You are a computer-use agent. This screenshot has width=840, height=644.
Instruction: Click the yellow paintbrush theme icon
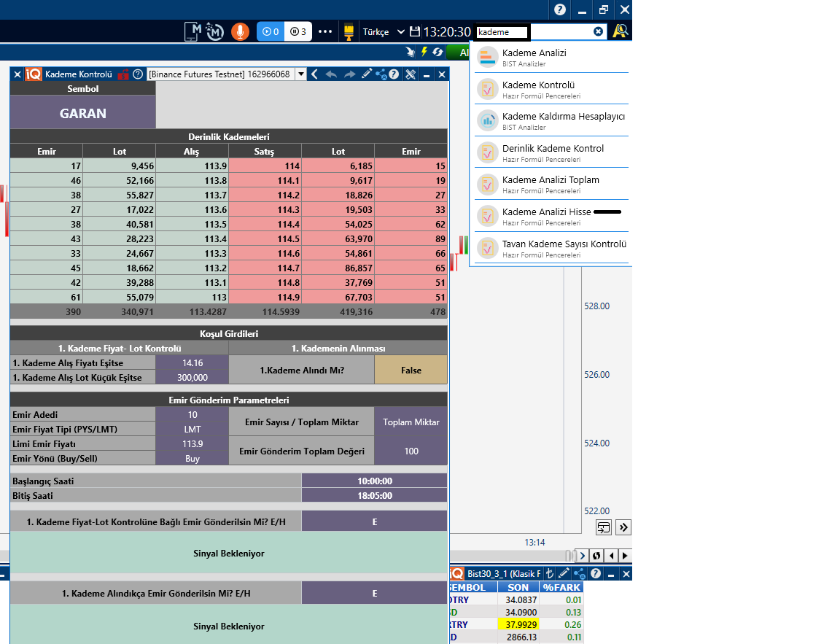349,31
